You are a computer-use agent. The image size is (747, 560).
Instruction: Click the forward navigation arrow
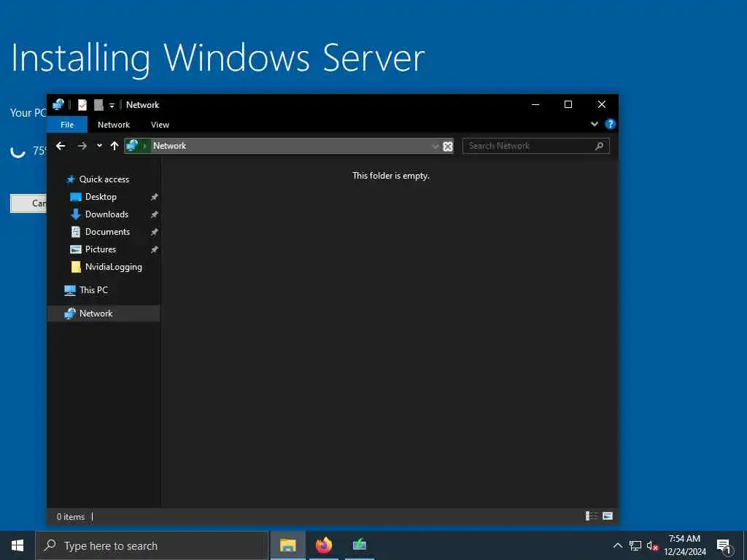tap(82, 146)
